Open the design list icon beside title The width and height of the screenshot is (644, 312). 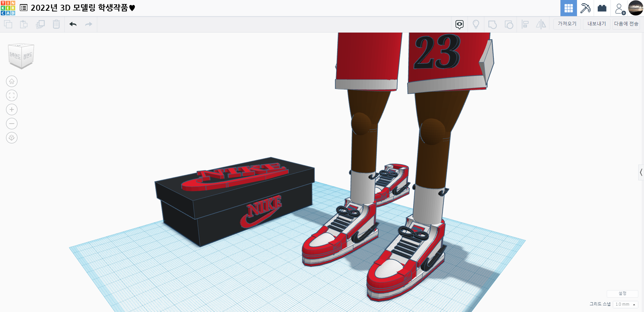(x=24, y=8)
